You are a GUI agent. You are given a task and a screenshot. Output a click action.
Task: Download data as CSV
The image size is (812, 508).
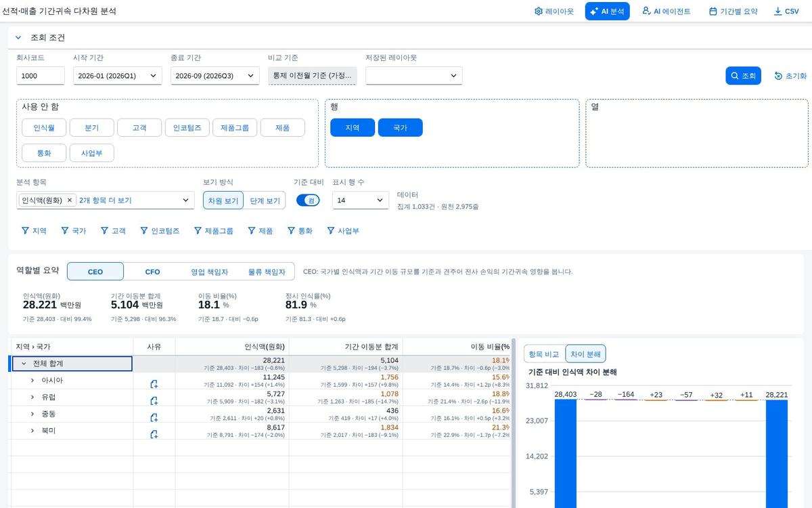tap(786, 12)
